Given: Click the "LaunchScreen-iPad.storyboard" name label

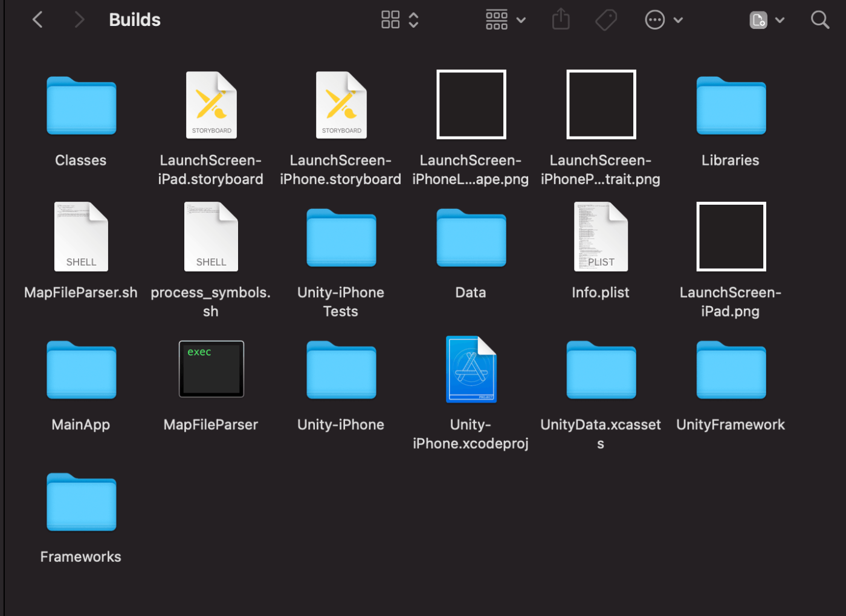Looking at the screenshot, I should pyautogui.click(x=211, y=170).
